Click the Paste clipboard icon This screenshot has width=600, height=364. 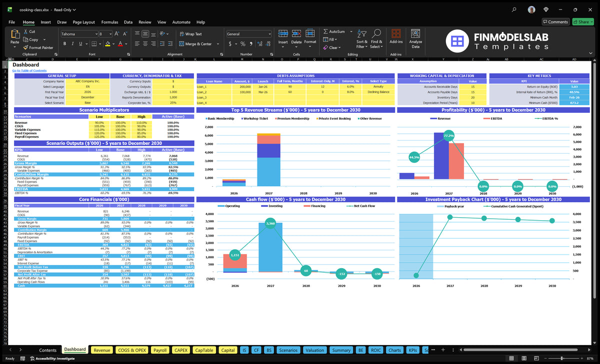pos(15,34)
